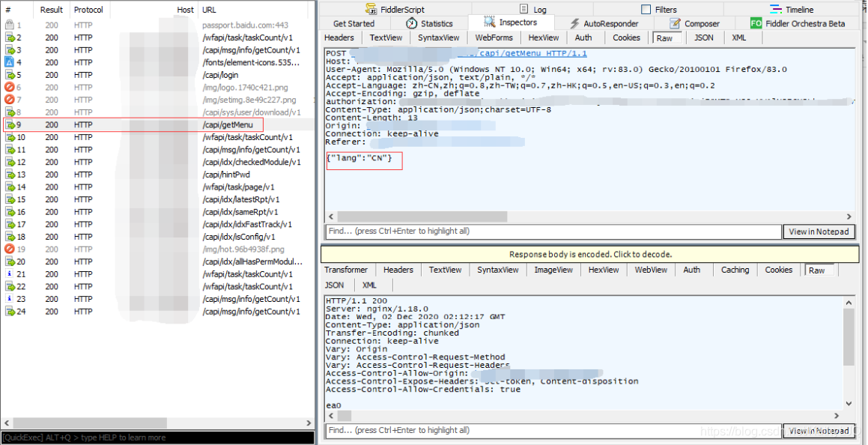The height and width of the screenshot is (445, 868).
Task: Click the response body encoded decode bar
Action: tap(590, 255)
